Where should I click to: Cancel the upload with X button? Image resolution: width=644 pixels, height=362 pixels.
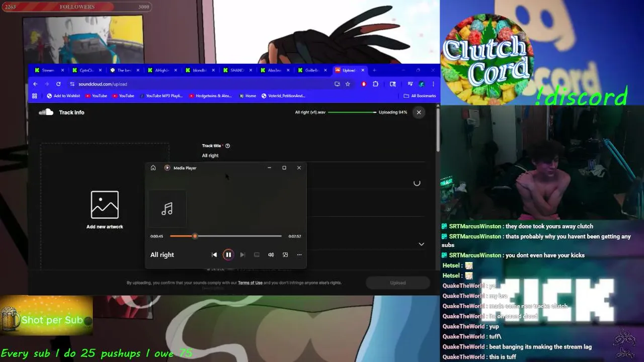point(419,112)
